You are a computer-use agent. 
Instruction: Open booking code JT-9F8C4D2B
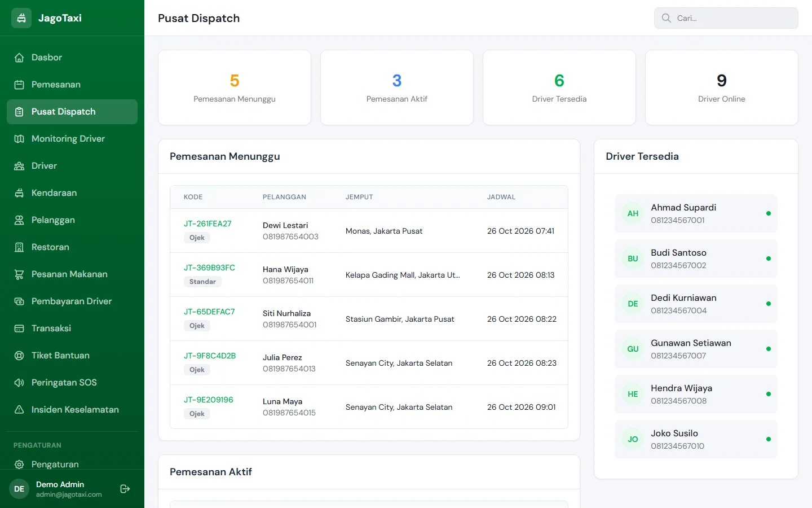210,356
